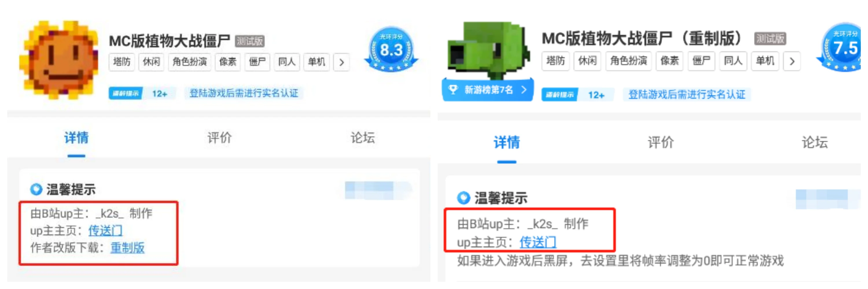Viewport: 868px width, 289px height.
Task: Expand more tags arrow on left game
Action: click(341, 62)
